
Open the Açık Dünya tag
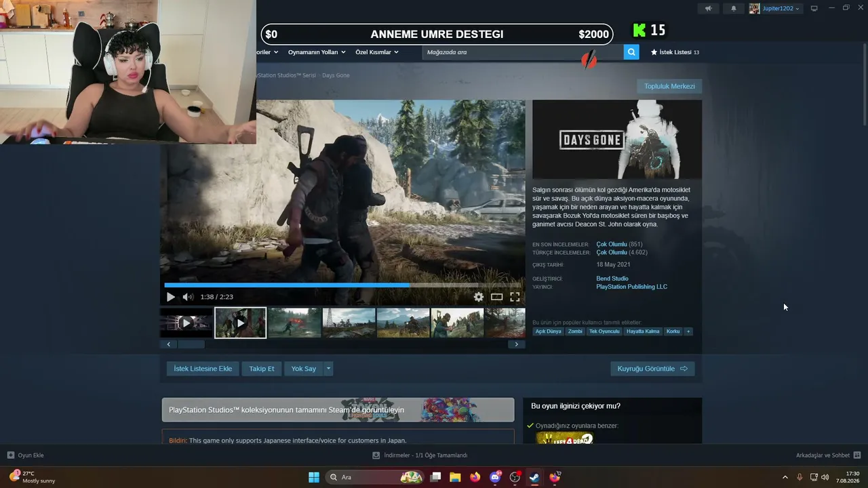tap(549, 331)
